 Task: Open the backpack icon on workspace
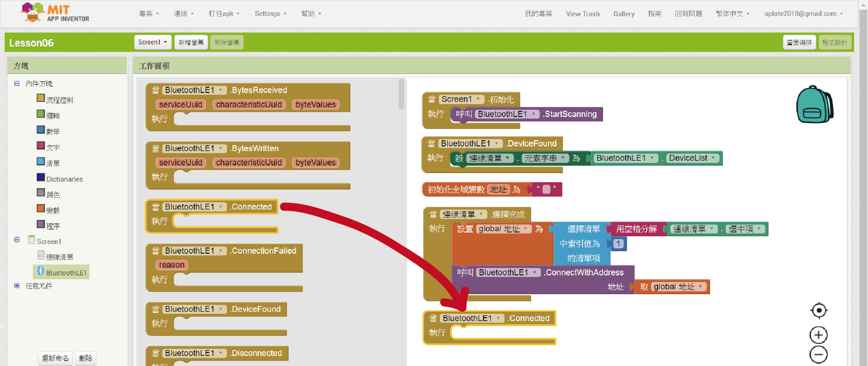coord(814,105)
